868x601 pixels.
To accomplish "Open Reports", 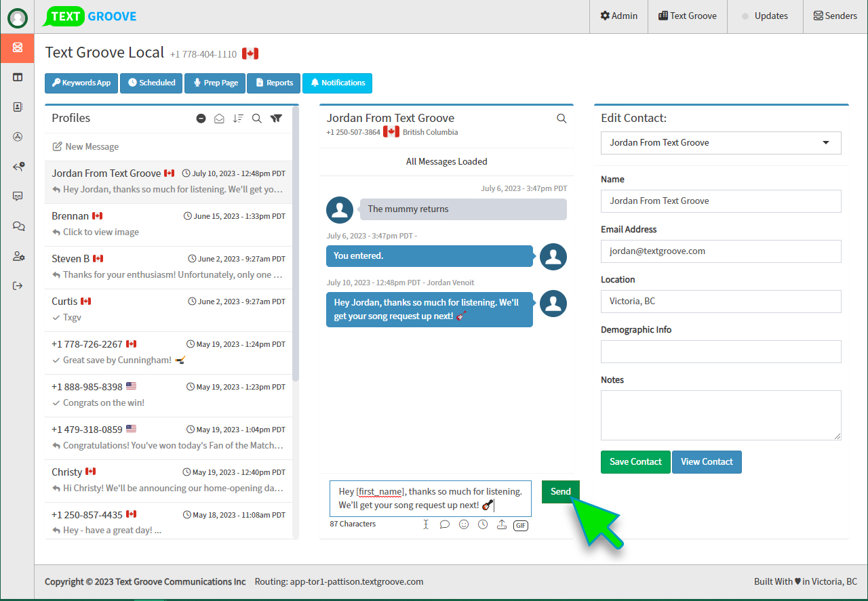I will click(x=274, y=83).
